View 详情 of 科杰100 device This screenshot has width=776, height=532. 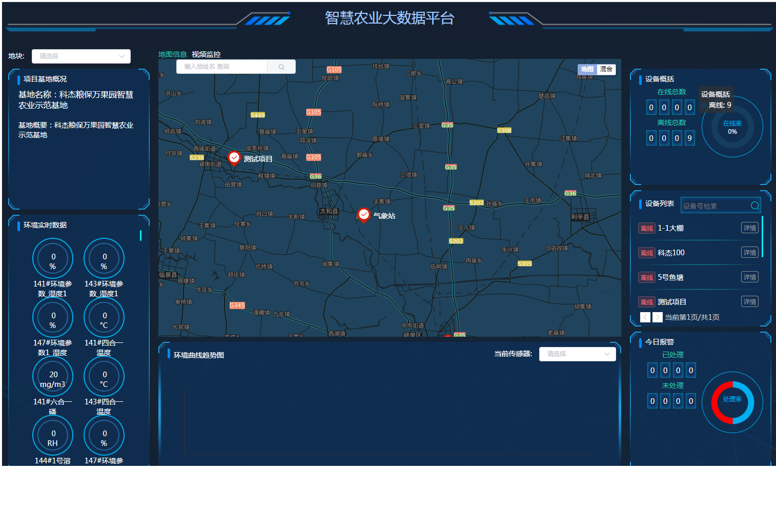click(749, 253)
